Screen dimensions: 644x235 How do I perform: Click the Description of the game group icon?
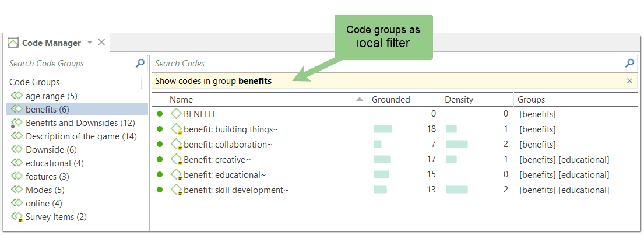click(16, 136)
